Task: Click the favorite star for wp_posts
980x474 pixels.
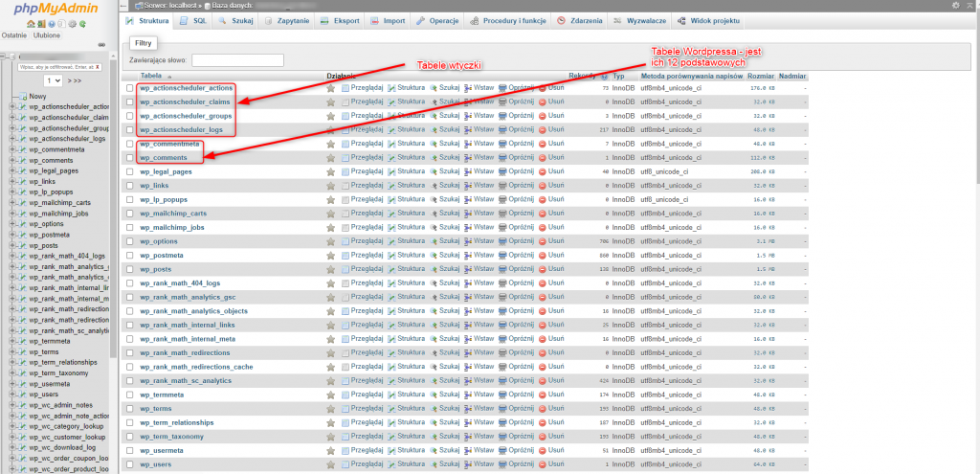Action: click(x=331, y=269)
